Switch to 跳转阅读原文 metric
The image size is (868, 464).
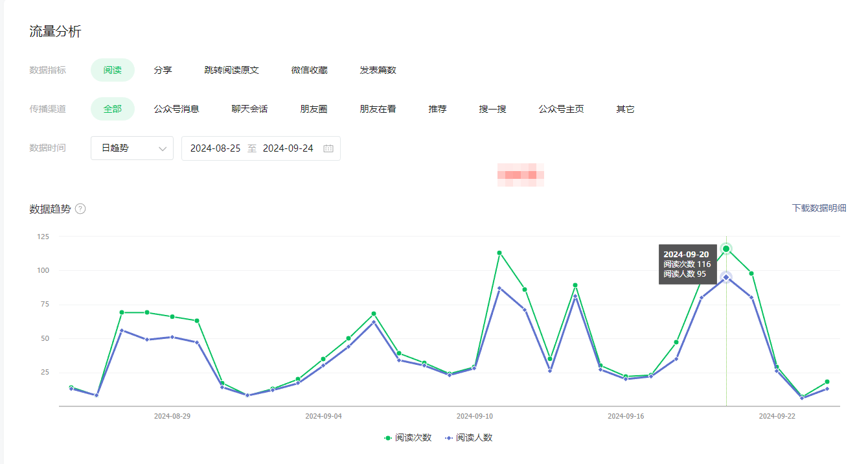coord(232,70)
